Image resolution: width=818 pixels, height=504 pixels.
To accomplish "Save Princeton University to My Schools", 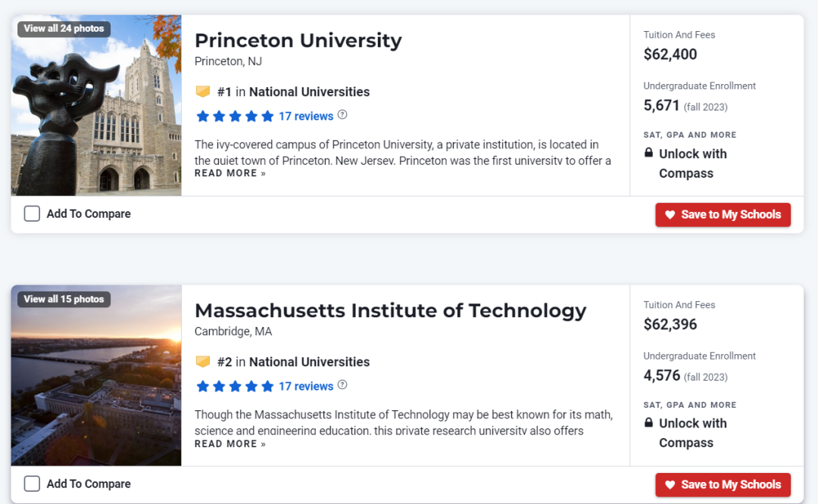I will pyautogui.click(x=723, y=215).
